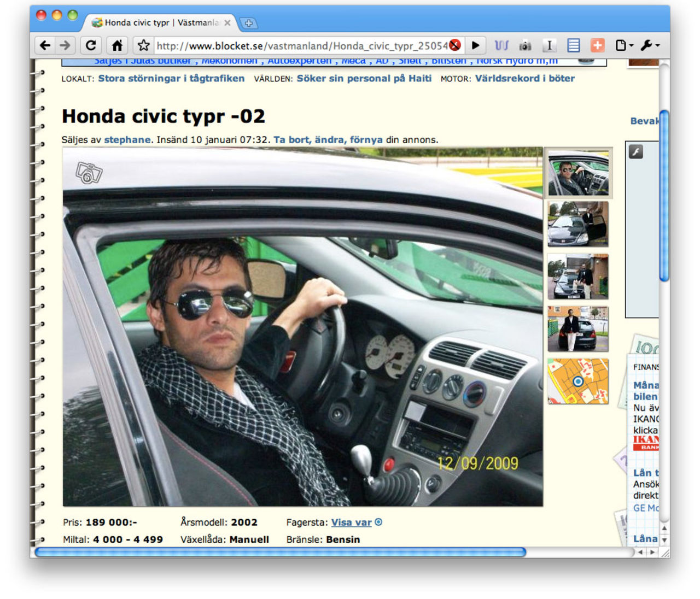Image resolution: width=700 pixels, height=599 pixels.
Task: Select the second car photo thumbnail
Action: pos(577,224)
